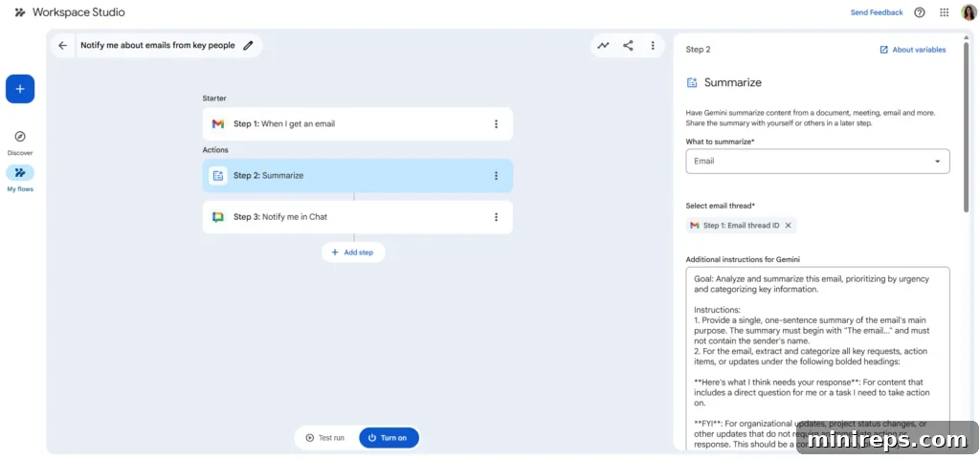The image size is (980, 460).
Task: Select Step 2: Summarize card
Action: coord(358,175)
